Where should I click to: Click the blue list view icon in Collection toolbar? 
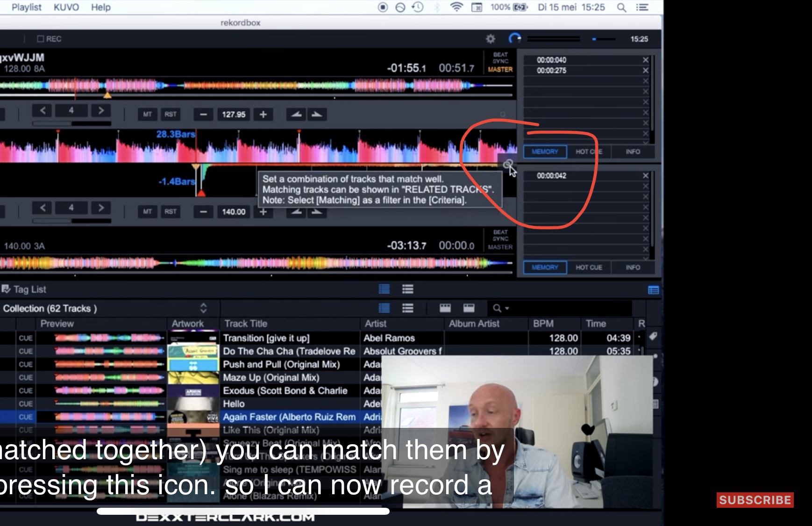pyautogui.click(x=384, y=308)
